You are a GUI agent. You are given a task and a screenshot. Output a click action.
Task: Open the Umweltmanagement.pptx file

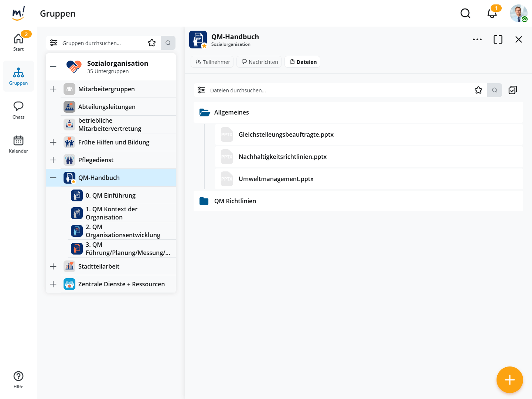pos(276,179)
